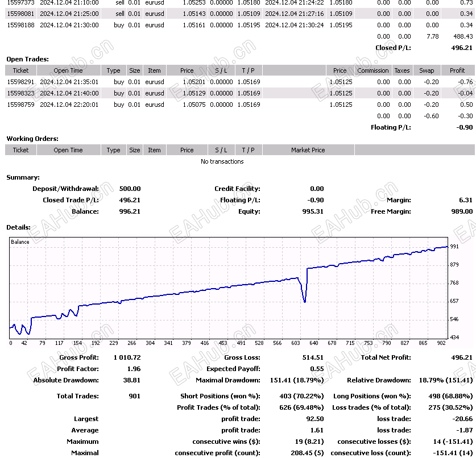This screenshot has height=458, width=476.
Task: Click the Total Net Profit label
Action: point(386,357)
